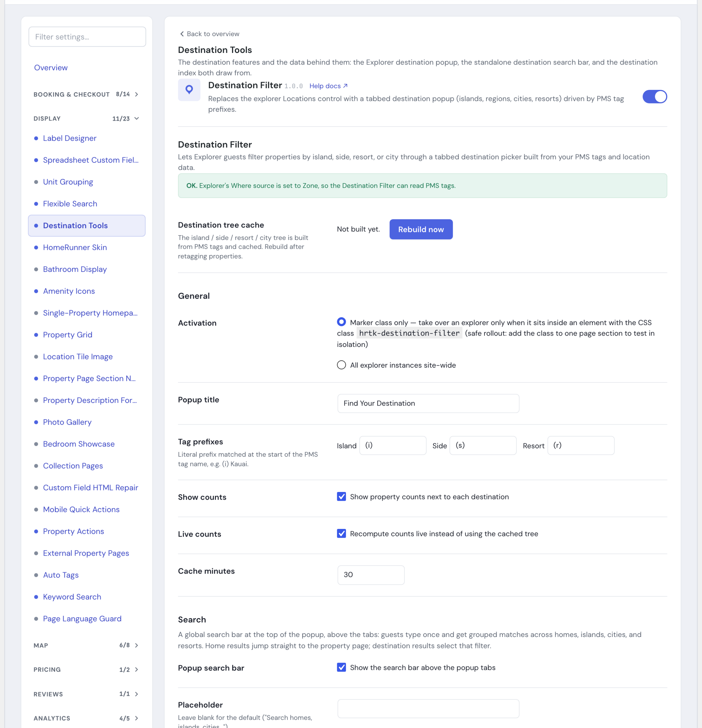Click the Cache minutes field
Screen dimensions: 702x728
tap(371, 575)
